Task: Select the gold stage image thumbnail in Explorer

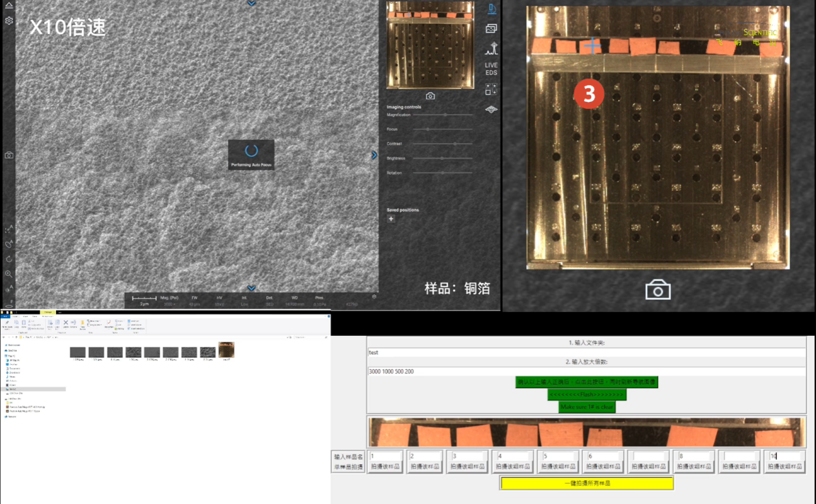Action: pyautogui.click(x=226, y=350)
